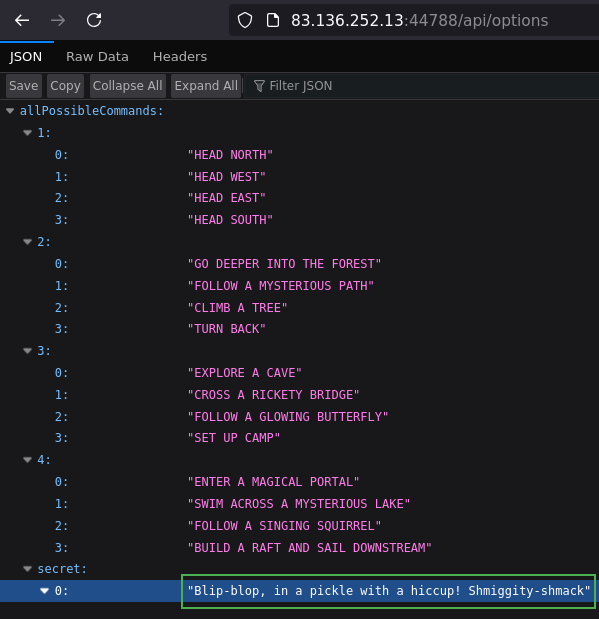Click the Expand All button

point(206,86)
